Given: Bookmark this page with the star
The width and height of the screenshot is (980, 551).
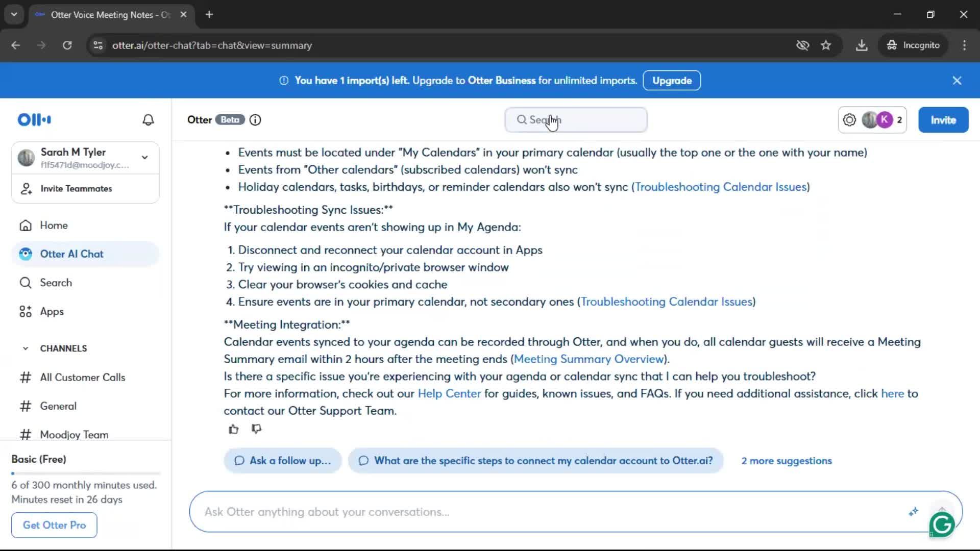Looking at the screenshot, I should pos(826,45).
